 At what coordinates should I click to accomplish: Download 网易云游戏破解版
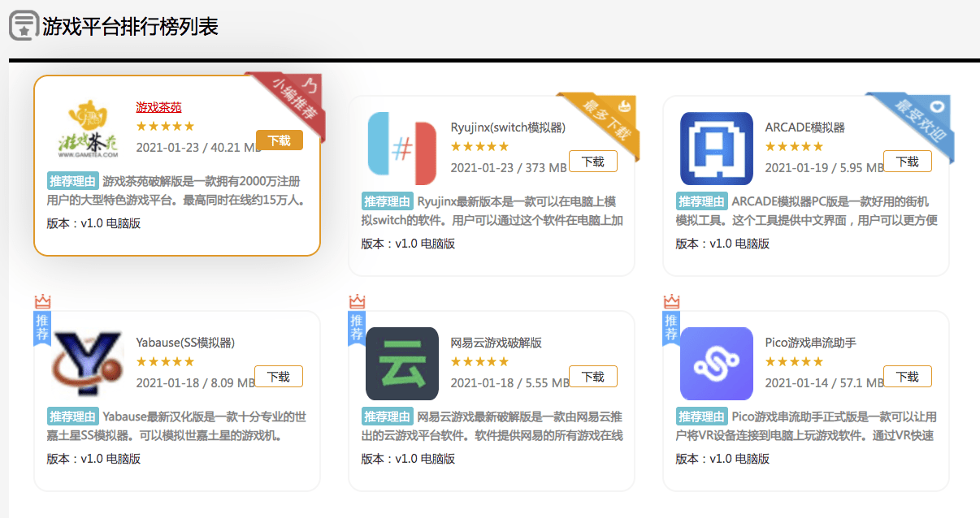[x=593, y=377]
